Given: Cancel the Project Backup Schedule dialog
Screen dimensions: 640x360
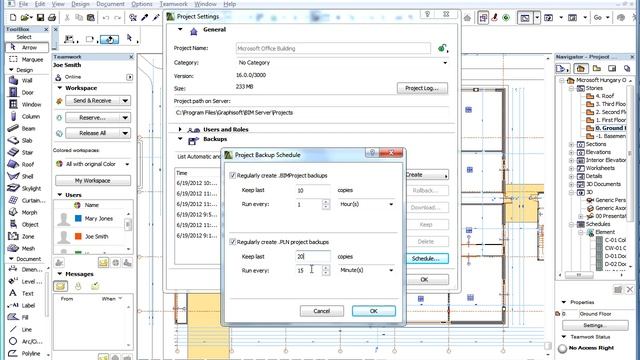Looking at the screenshot, I should coord(322,311).
